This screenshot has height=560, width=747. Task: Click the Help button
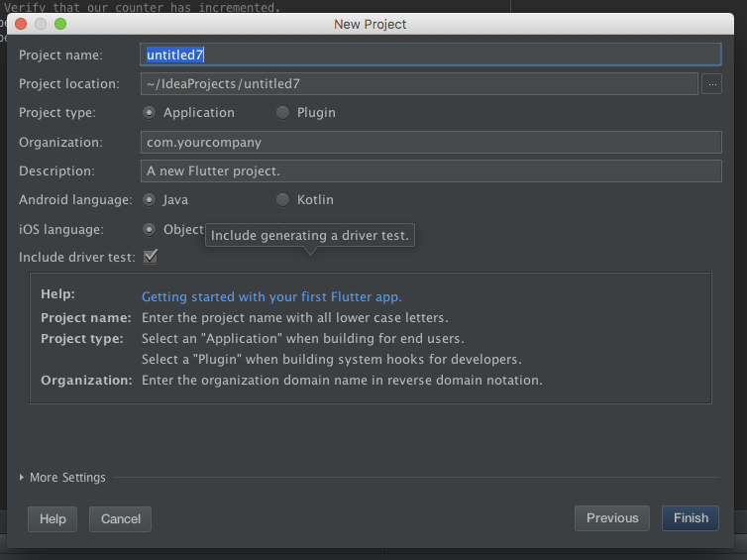[x=53, y=518]
